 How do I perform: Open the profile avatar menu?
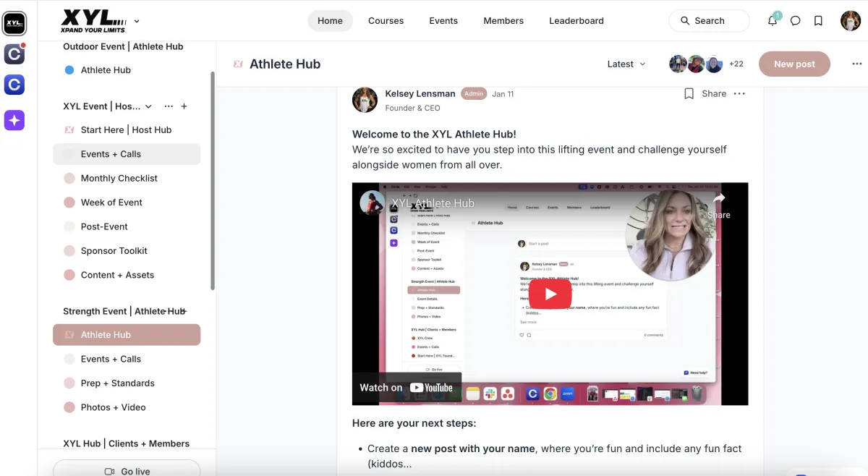851,21
